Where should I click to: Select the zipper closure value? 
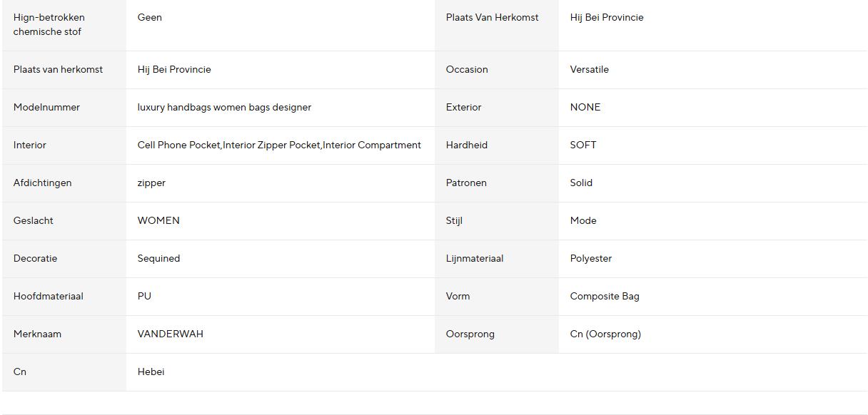[151, 183]
